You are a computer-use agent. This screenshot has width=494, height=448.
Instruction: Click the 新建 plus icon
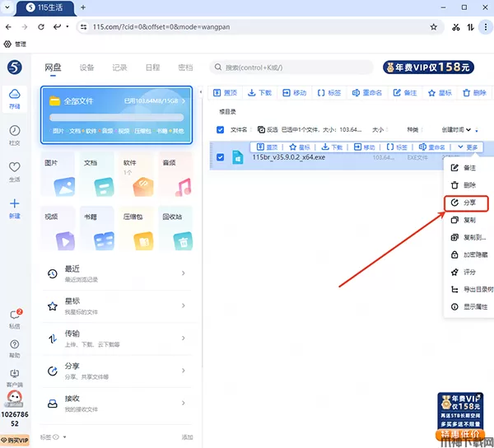(15, 207)
